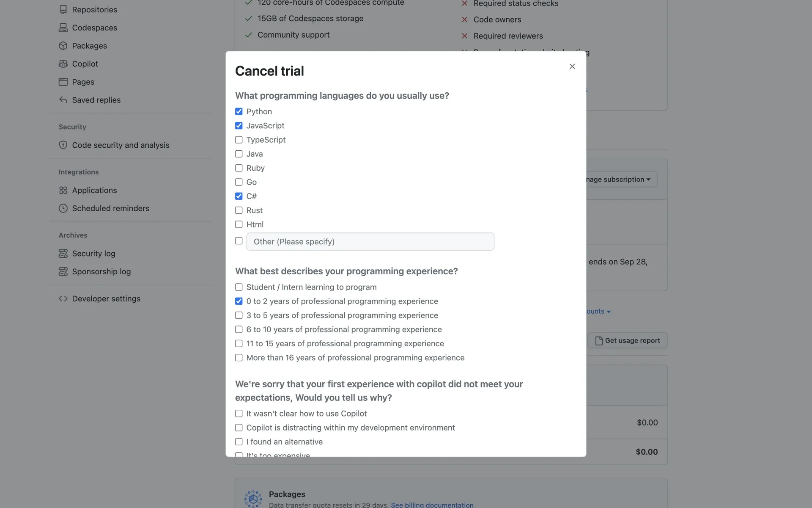Screen dimensions: 812x508
Task: Click the $0.00 bold total amount
Action: pos(647,452)
